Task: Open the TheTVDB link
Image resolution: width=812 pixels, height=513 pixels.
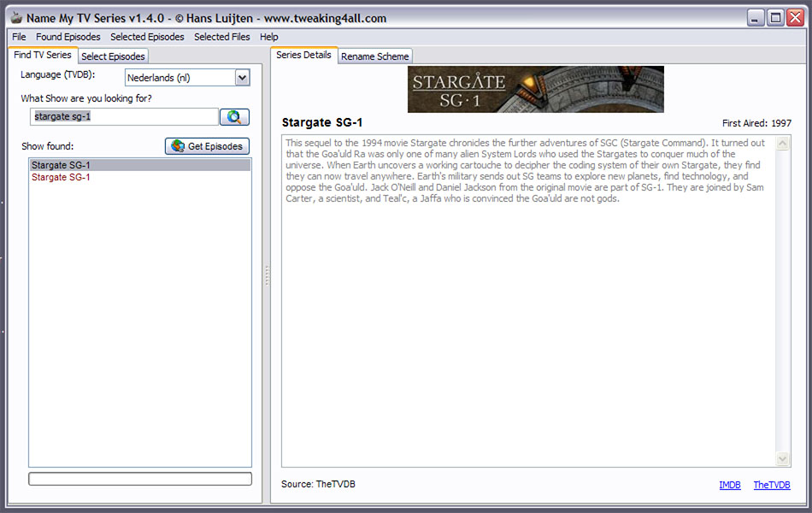Action: pyautogui.click(x=772, y=485)
